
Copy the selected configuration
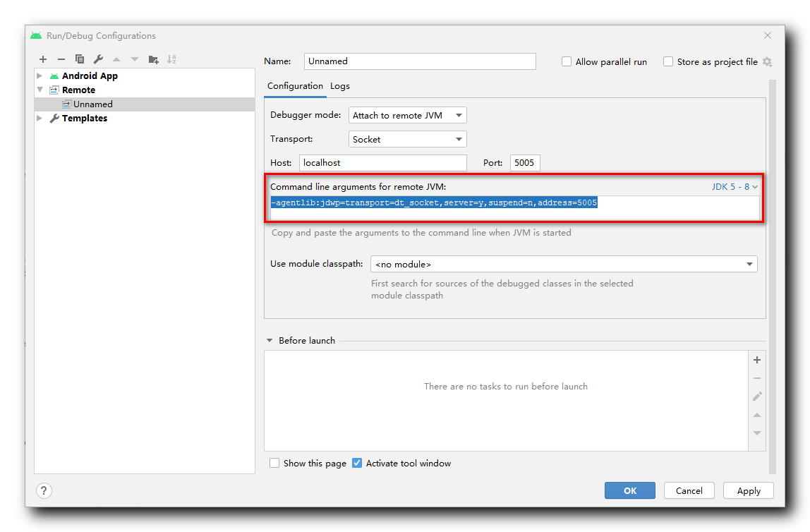(80, 59)
